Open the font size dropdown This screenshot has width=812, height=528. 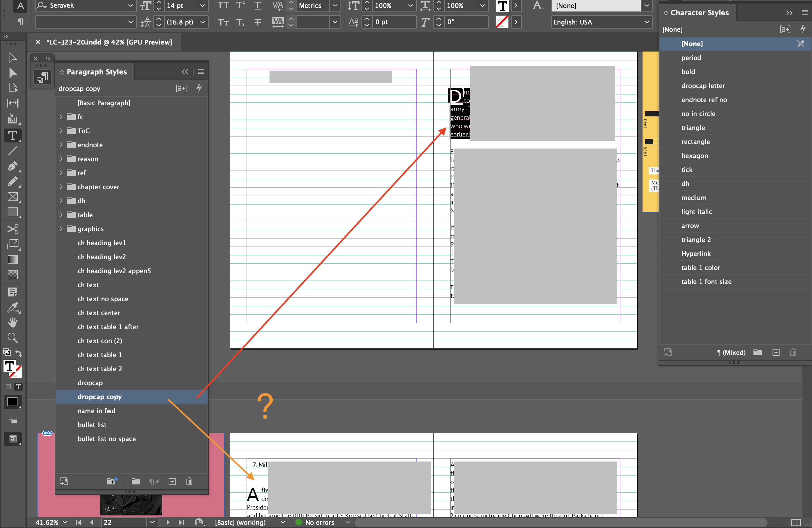202,6
